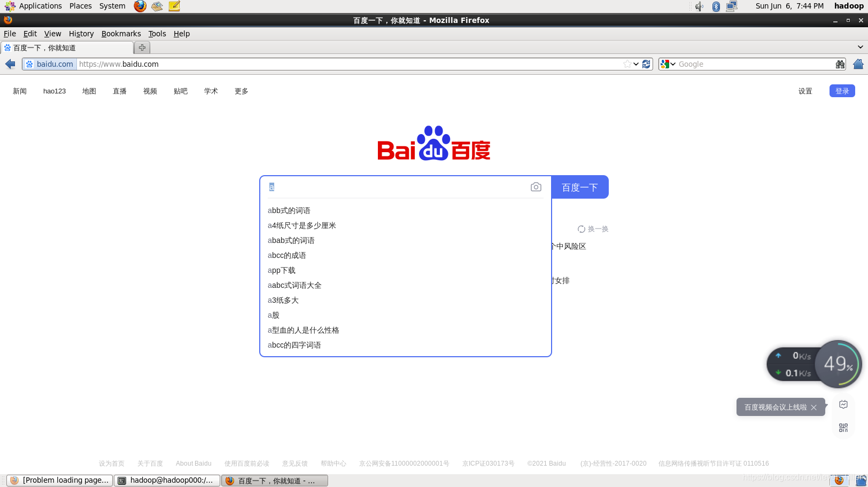This screenshot has height=487, width=868.
Task: Bookmark this page with the star icon
Action: (627, 64)
